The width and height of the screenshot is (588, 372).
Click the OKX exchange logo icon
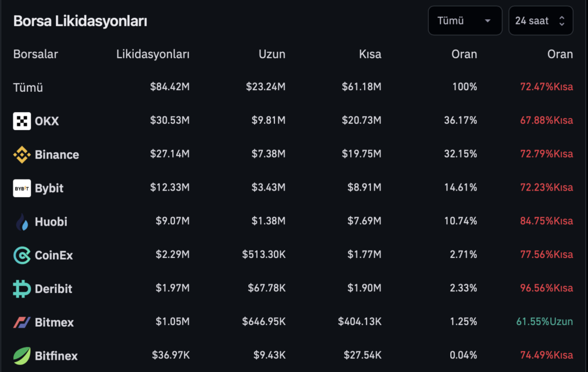(x=22, y=121)
